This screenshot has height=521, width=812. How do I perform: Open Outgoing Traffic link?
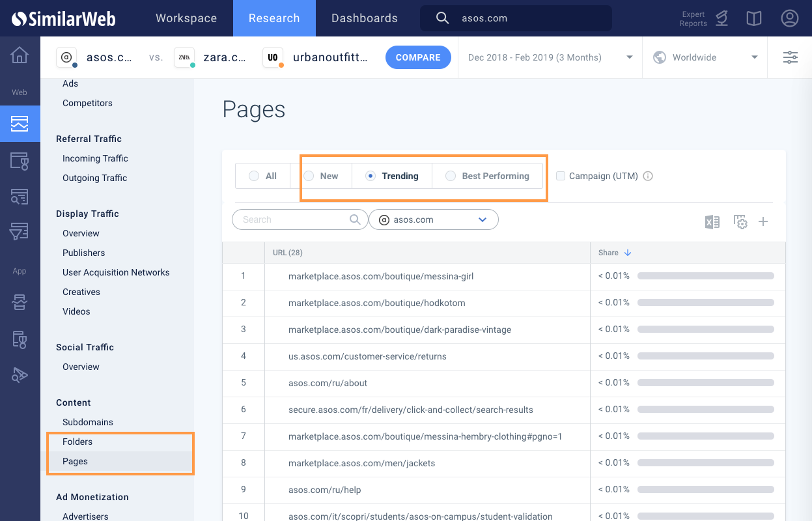(x=94, y=178)
